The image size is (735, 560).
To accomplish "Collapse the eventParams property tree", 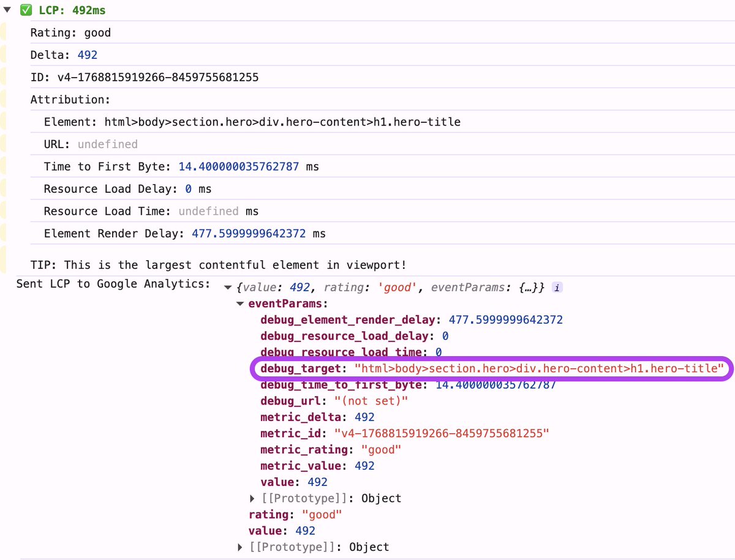I will pos(240,304).
